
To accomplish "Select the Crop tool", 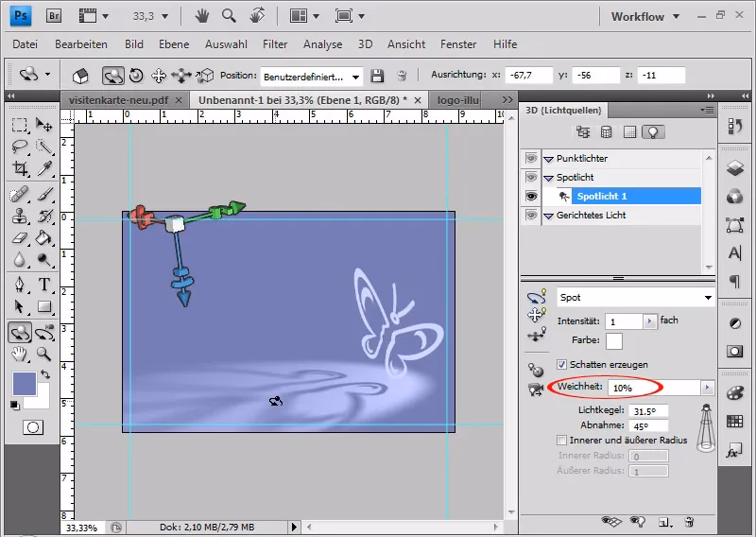I will 20,169.
